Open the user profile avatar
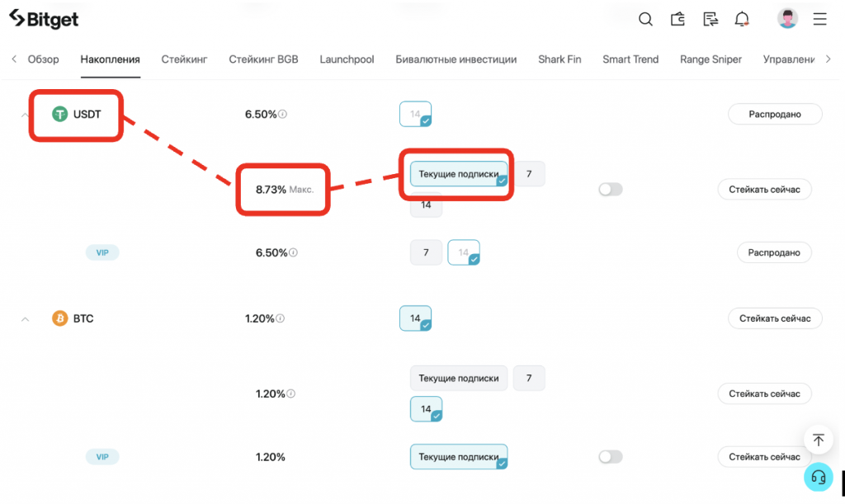Viewport: 845px width, 504px height. pos(788,19)
